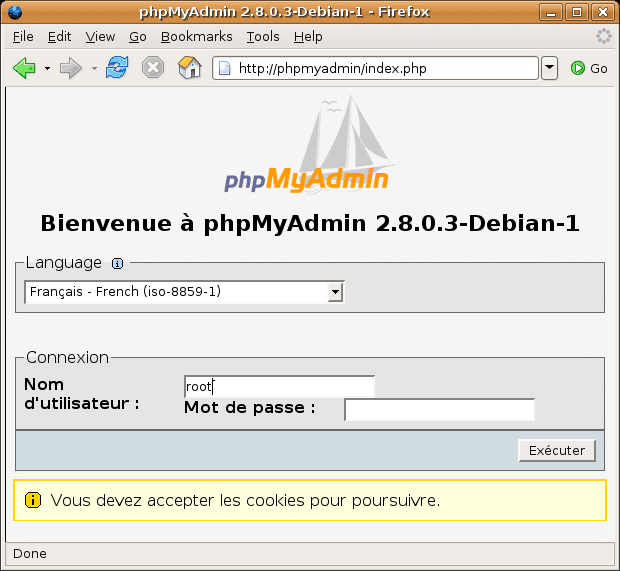The width and height of the screenshot is (620, 571).
Task: Click the Exécuter button
Action: click(x=557, y=450)
